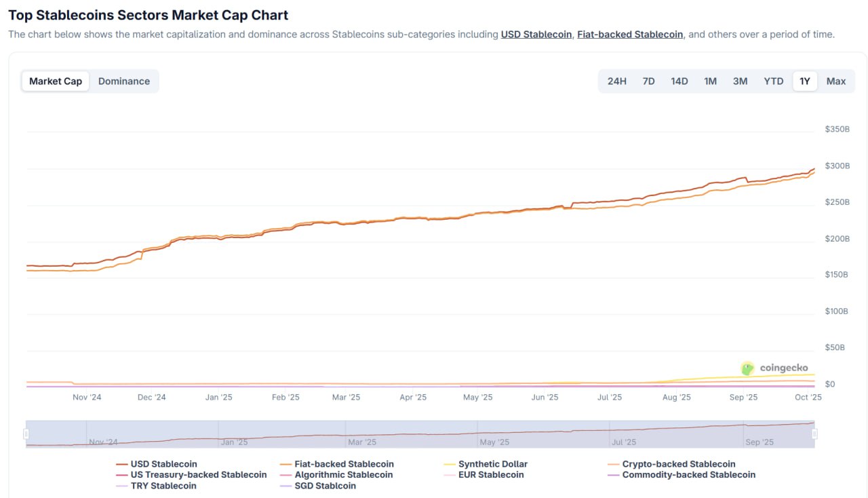
Task: Select the Market Cap tab
Action: [x=56, y=81]
